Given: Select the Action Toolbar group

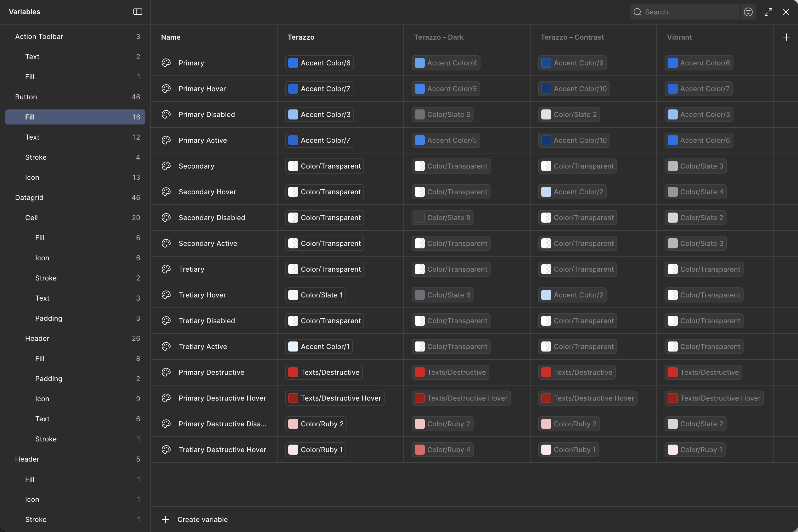Looking at the screenshot, I should tap(75, 37).
